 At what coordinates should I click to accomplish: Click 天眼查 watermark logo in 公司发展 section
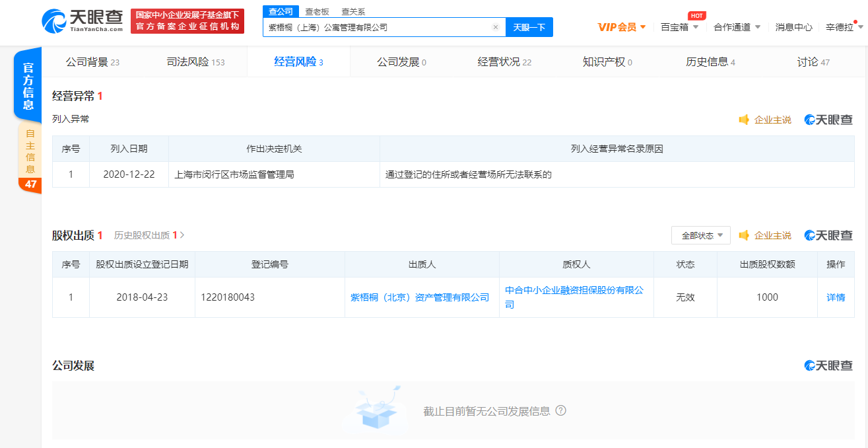828,365
